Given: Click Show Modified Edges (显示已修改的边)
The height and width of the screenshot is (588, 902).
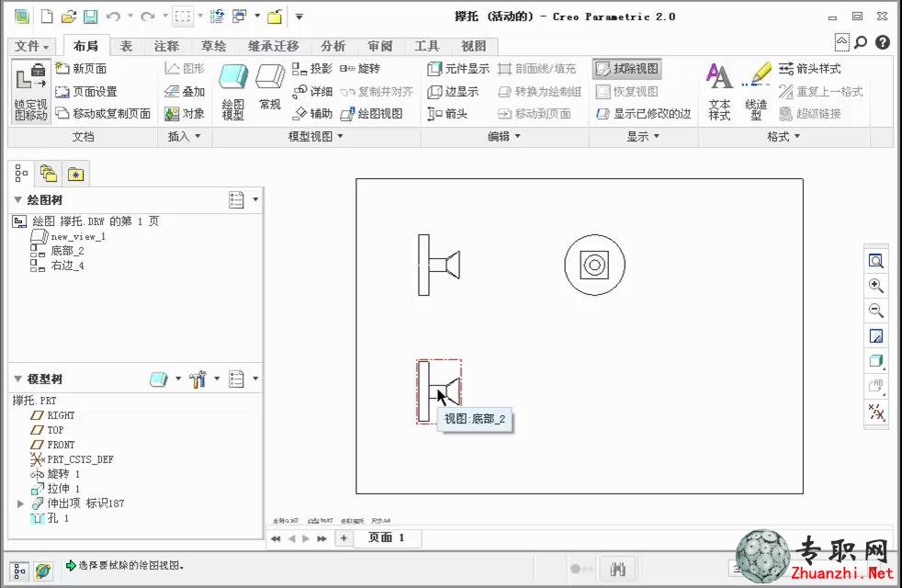Looking at the screenshot, I should (x=644, y=114).
